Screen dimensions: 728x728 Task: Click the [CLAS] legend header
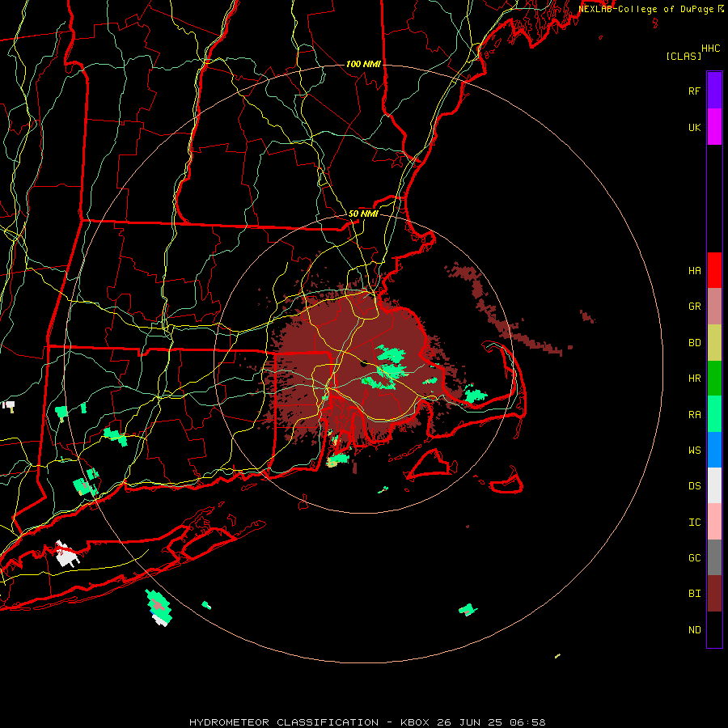pos(684,57)
